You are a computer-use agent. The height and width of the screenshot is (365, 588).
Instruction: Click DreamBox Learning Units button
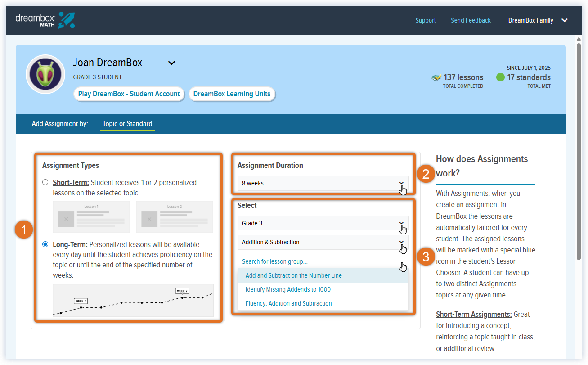point(232,94)
